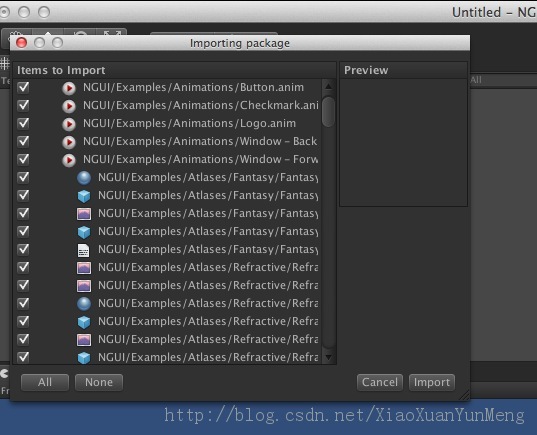Cancel the package import
The width and height of the screenshot is (537, 435).
380,382
